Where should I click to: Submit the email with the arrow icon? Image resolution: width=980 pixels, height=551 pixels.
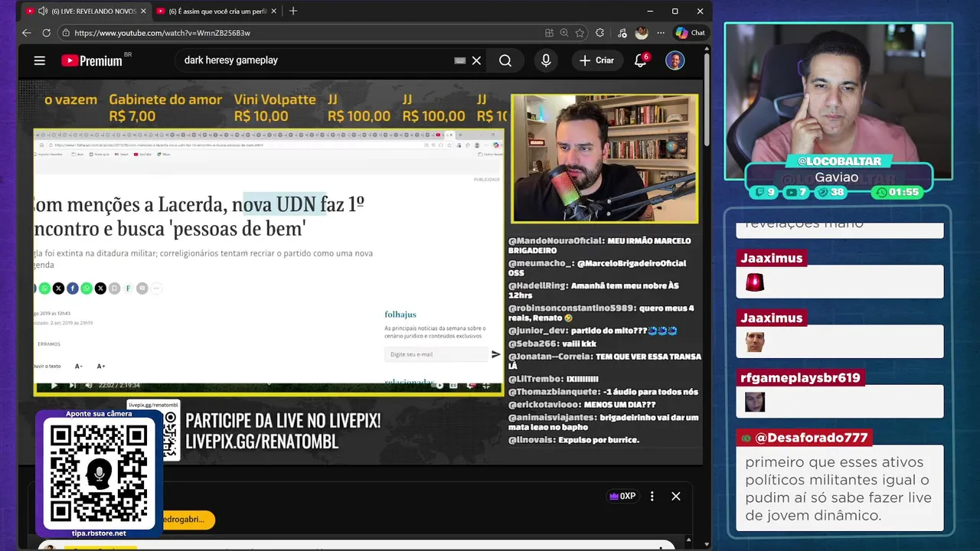pos(495,354)
